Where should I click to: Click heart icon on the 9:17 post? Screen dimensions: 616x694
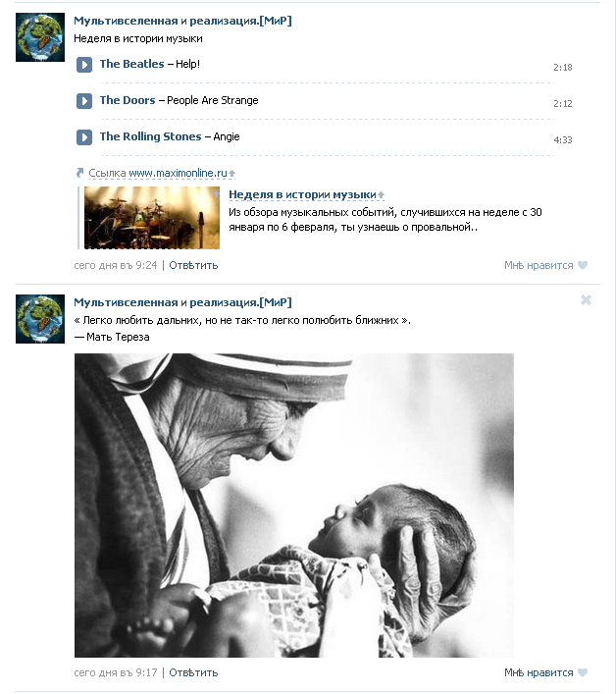coord(583,672)
